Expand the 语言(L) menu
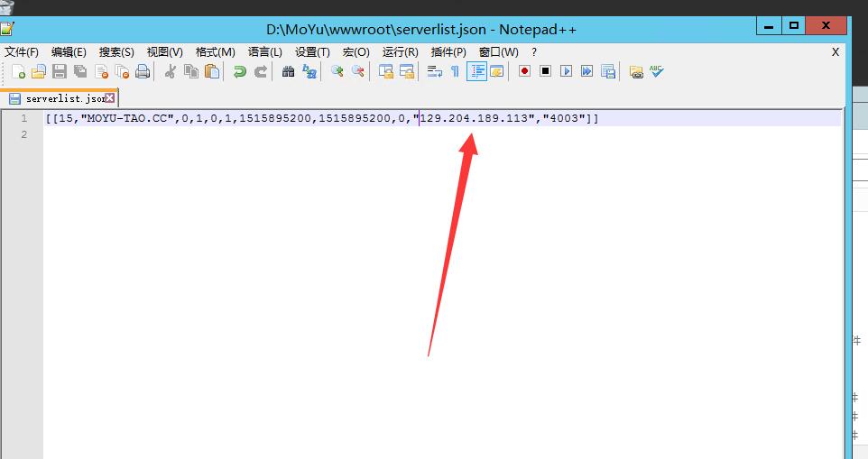Image resolution: width=868 pixels, height=459 pixels. coord(264,52)
